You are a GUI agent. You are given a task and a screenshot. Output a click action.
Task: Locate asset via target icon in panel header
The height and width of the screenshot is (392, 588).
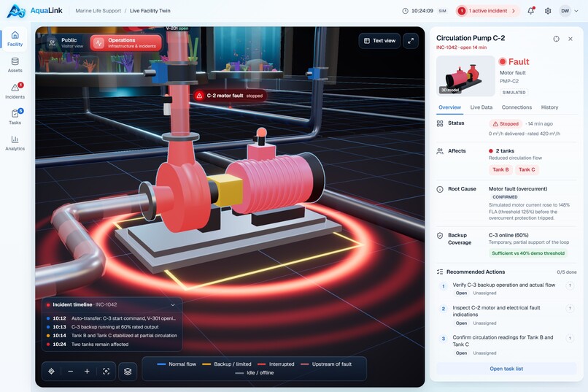tap(556, 39)
